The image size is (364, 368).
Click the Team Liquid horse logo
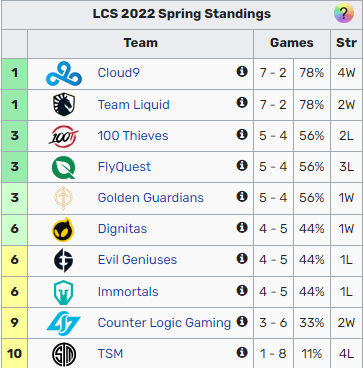(x=64, y=104)
